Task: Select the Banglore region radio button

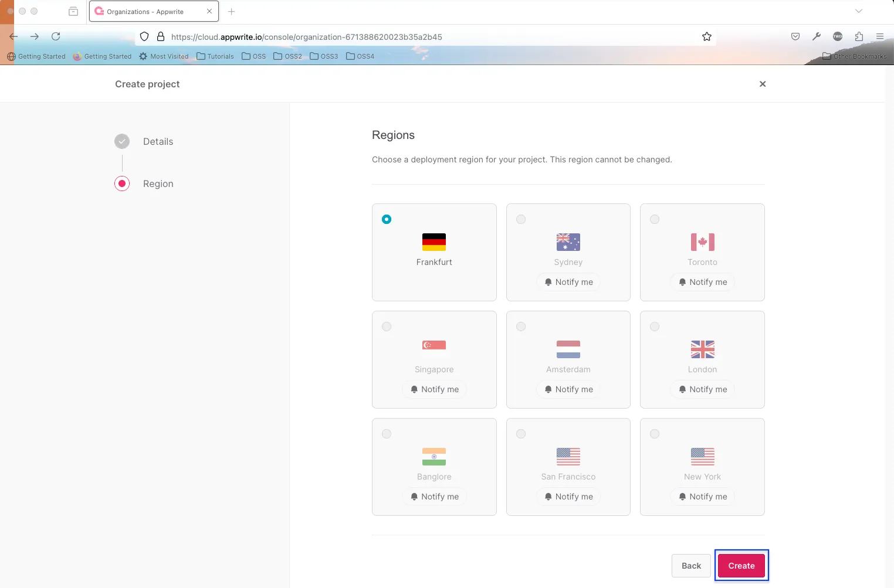Action: [x=387, y=434]
